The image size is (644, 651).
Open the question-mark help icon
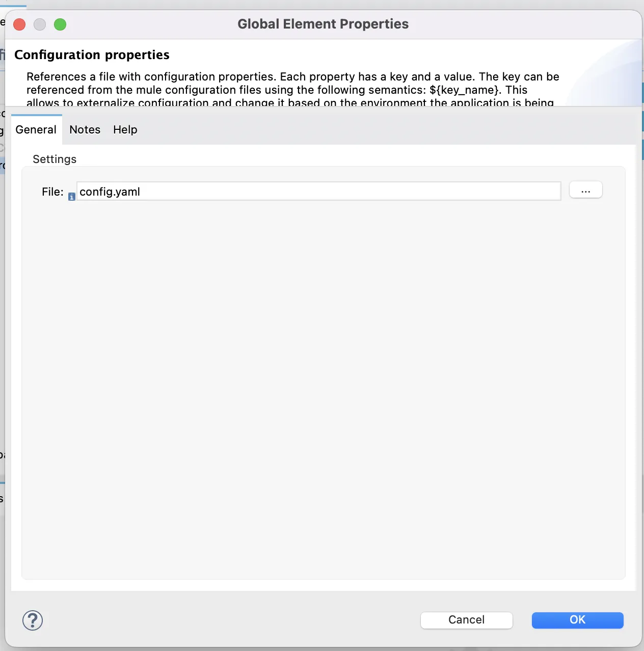(x=33, y=620)
